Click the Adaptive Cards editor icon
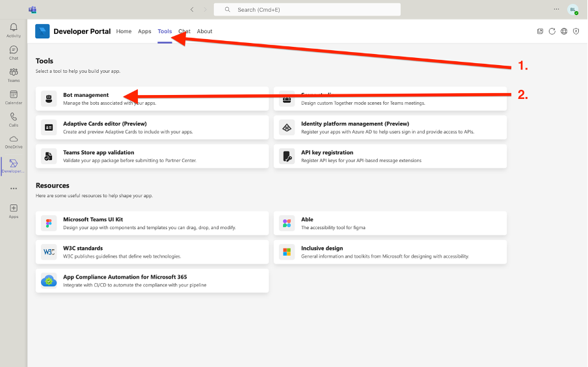 [49, 128]
